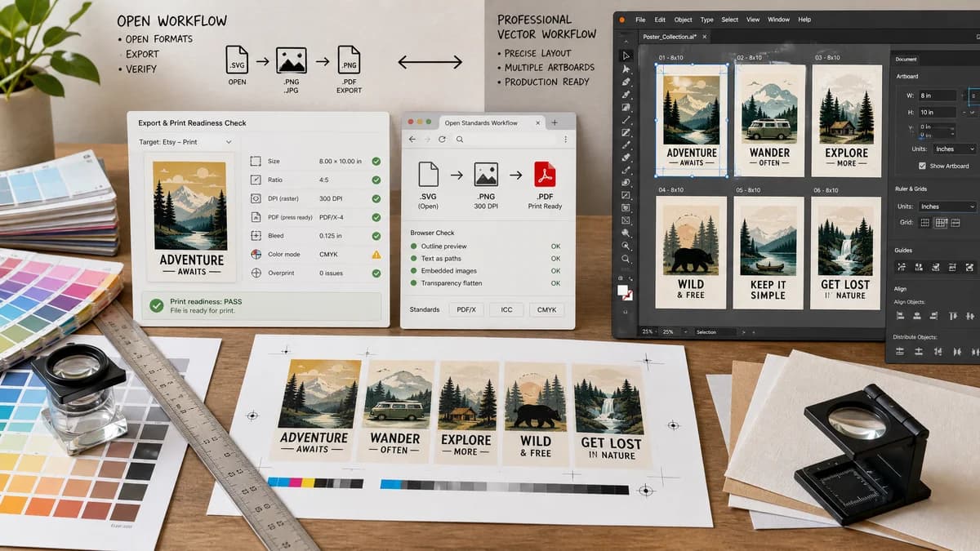
Task: Click the Bleed row icon in the readiness check
Action: click(256, 236)
